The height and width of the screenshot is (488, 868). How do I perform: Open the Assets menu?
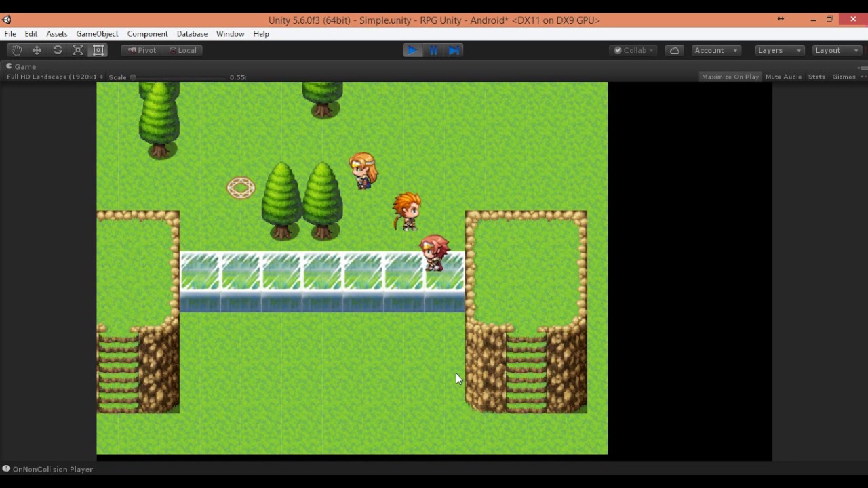[x=57, y=34]
